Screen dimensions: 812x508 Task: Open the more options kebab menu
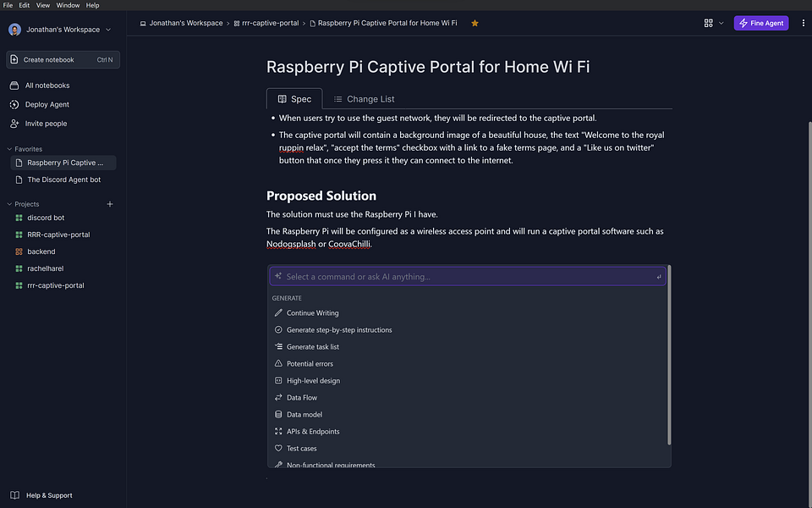(x=804, y=24)
